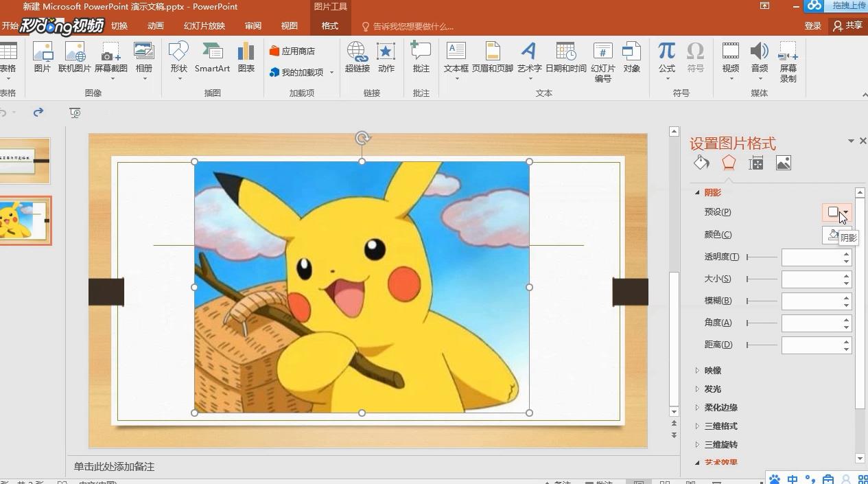
Task: Select the Effects pentagon tab
Action: coord(729,163)
